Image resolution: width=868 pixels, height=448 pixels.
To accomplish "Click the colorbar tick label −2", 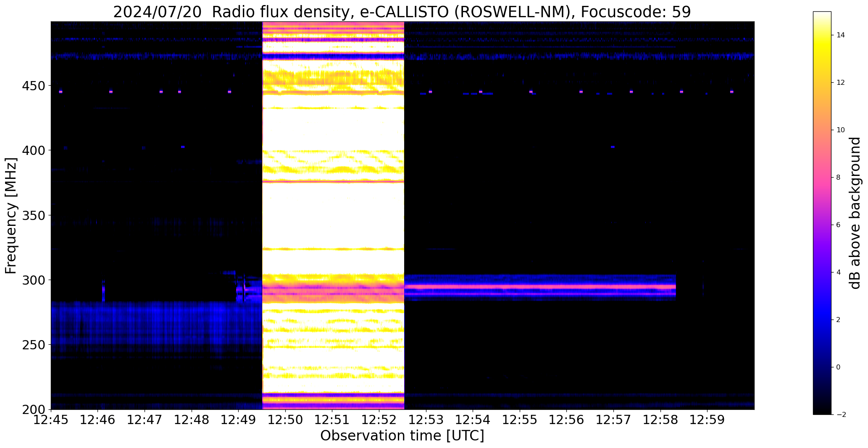I will 841,415.
